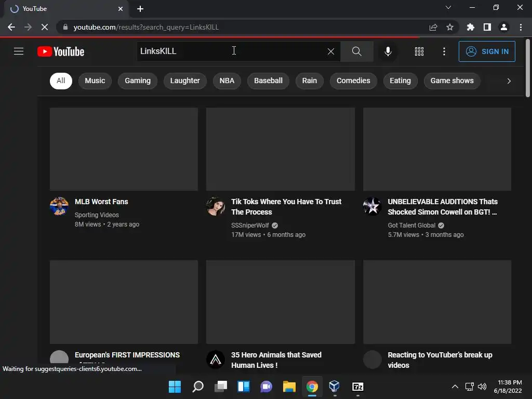Select the Gaming filter chip

pos(137,81)
